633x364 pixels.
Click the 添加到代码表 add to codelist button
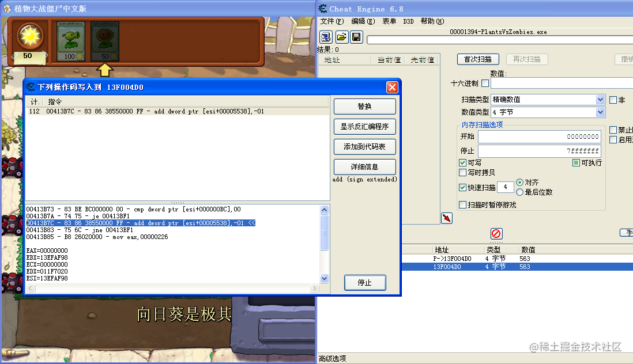pos(364,147)
